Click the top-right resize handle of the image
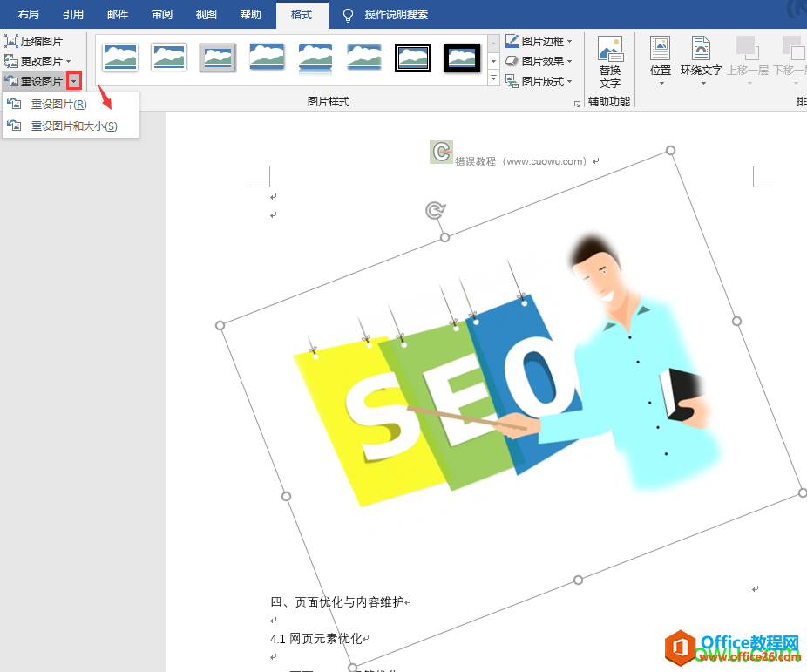 point(670,151)
